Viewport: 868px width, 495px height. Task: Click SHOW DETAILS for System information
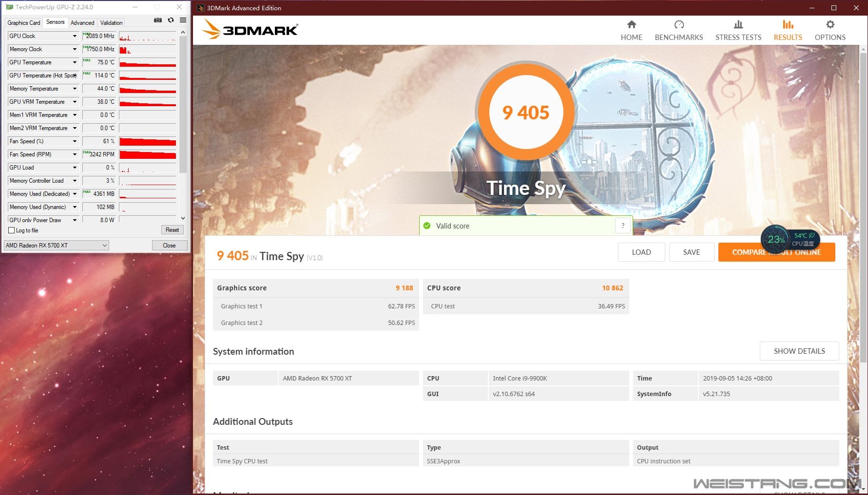[799, 351]
